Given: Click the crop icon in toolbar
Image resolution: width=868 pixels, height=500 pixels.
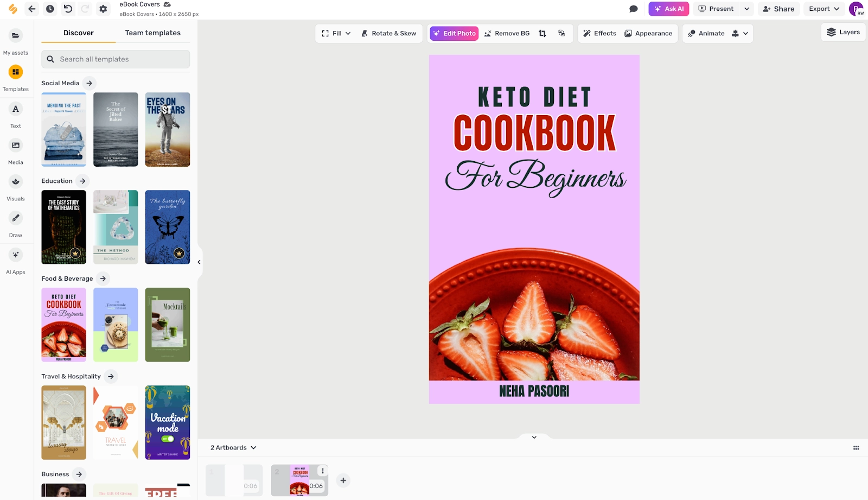Looking at the screenshot, I should click(542, 33).
